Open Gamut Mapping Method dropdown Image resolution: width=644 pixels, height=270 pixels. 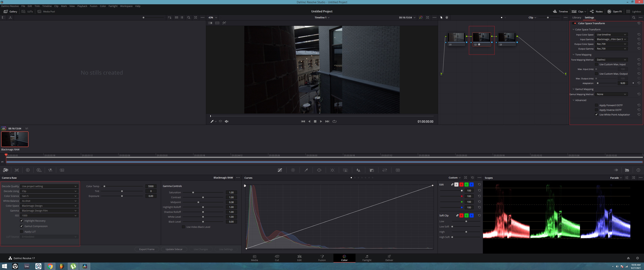point(611,94)
